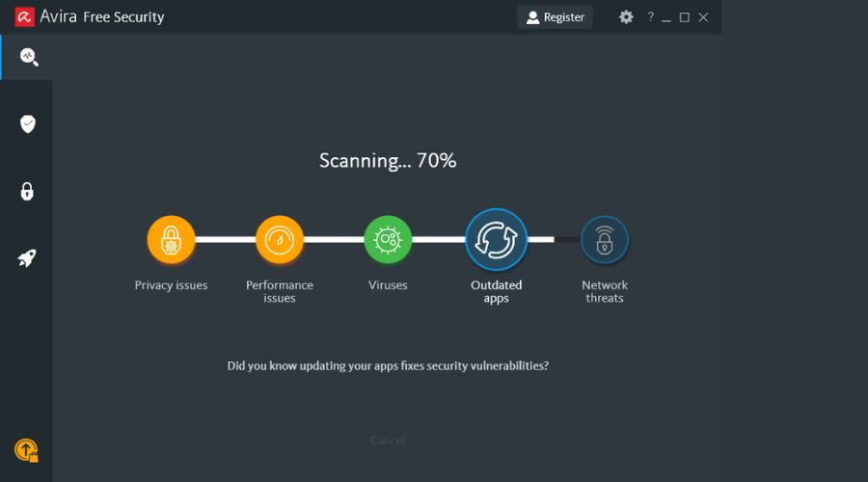Click the Avira logo in title bar
Screen dimensions: 868x482
[24, 17]
